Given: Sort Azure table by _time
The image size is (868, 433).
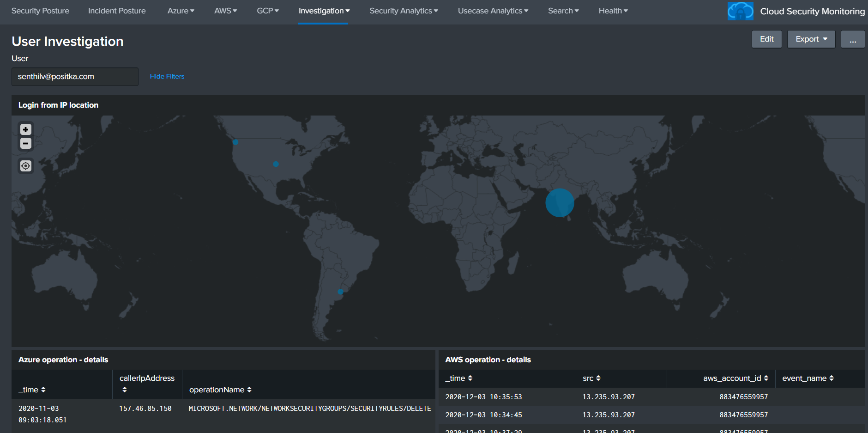Looking at the screenshot, I should pos(32,390).
